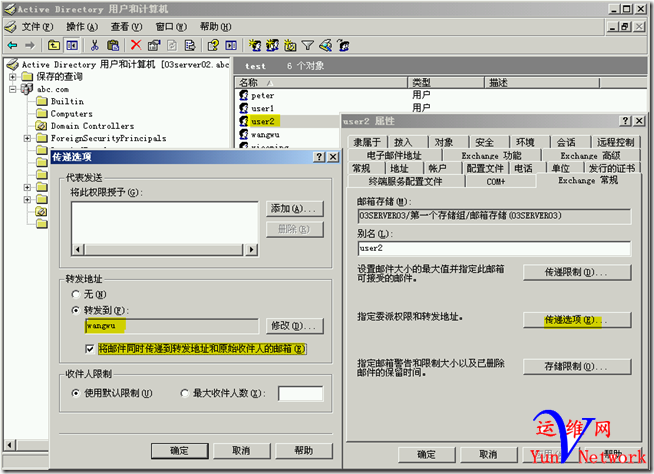Viewport: 654px width, 474px height.
Task: Expand the 保存的查询 tree node
Action: (13, 77)
